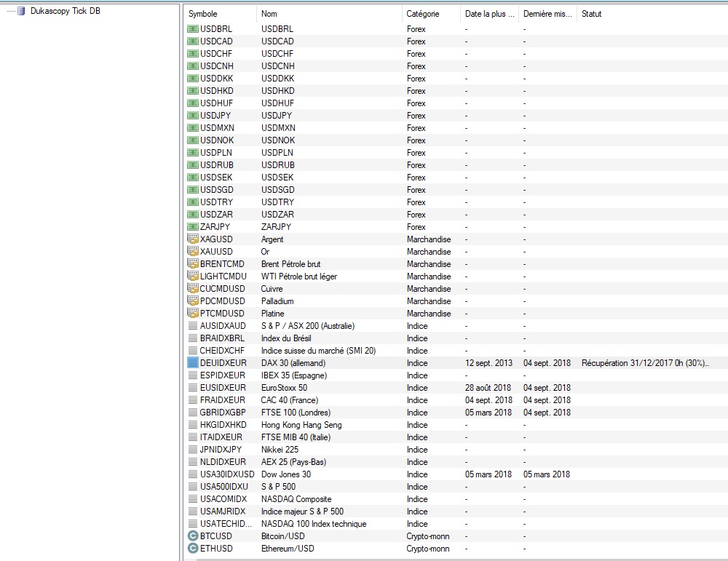Sort by the Nom column header
Image resolution: width=728 pixels, height=561 pixels.
point(329,14)
